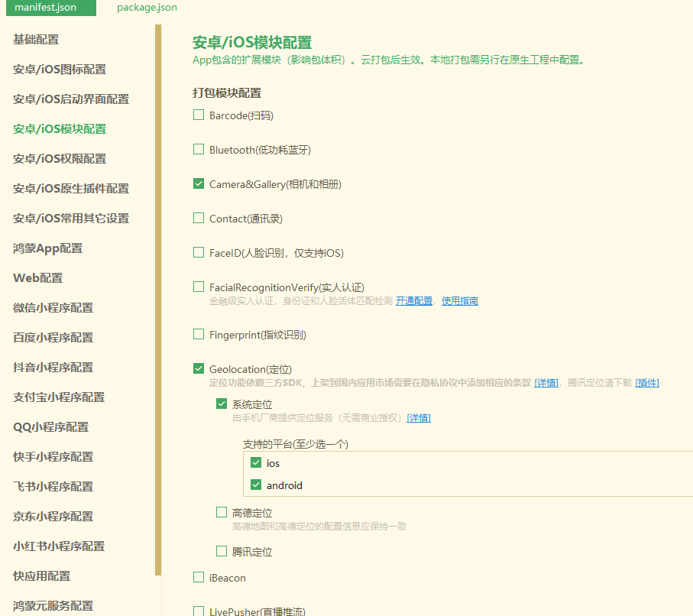
Task: Open 安卓/iOS权限配置 in the sidebar
Action: point(60,159)
